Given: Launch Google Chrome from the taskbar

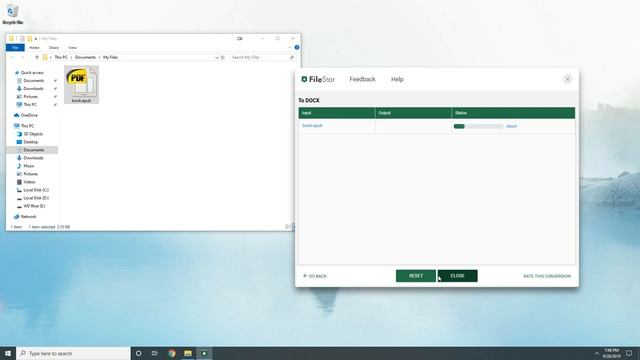Looking at the screenshot, I should pos(172,353).
